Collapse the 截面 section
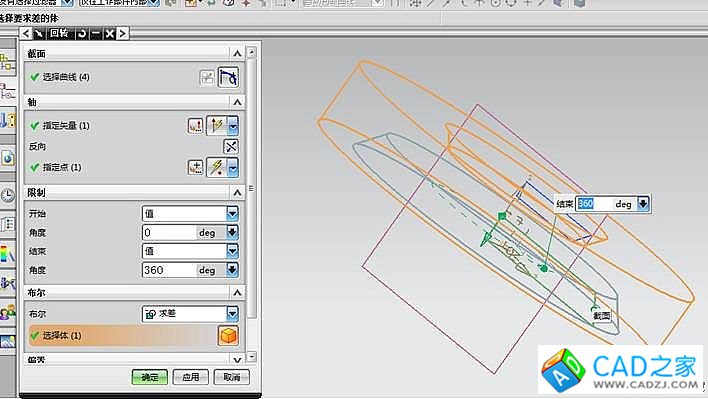 (x=237, y=54)
